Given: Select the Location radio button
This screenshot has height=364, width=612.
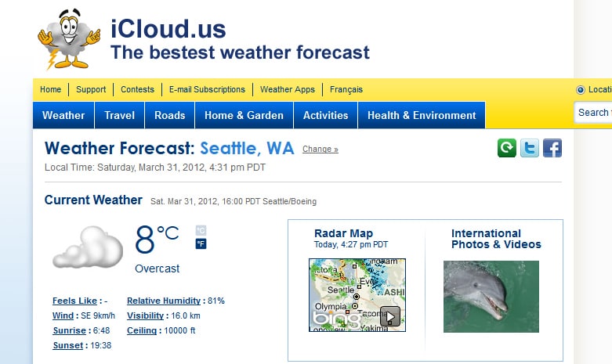Looking at the screenshot, I should coord(581,90).
